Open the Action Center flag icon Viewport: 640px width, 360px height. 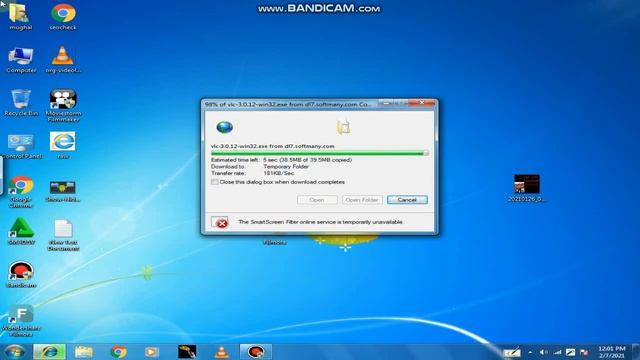pyautogui.click(x=584, y=352)
